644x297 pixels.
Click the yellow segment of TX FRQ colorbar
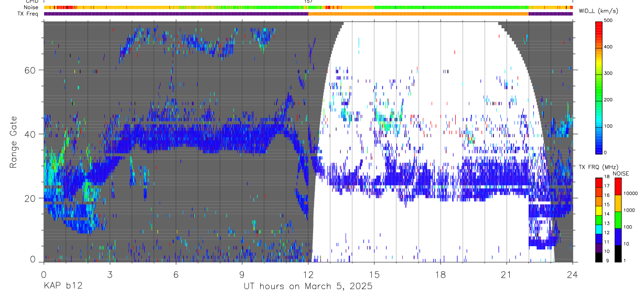(x=598, y=211)
